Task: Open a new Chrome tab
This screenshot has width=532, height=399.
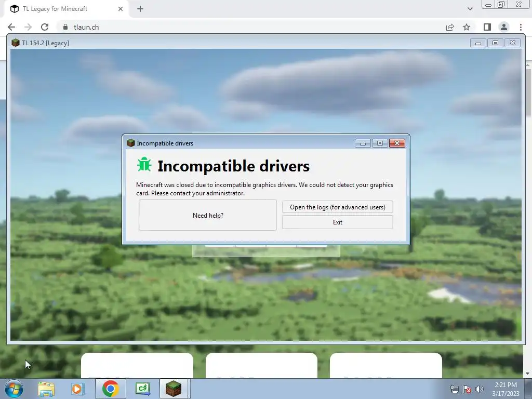Action: [140, 9]
